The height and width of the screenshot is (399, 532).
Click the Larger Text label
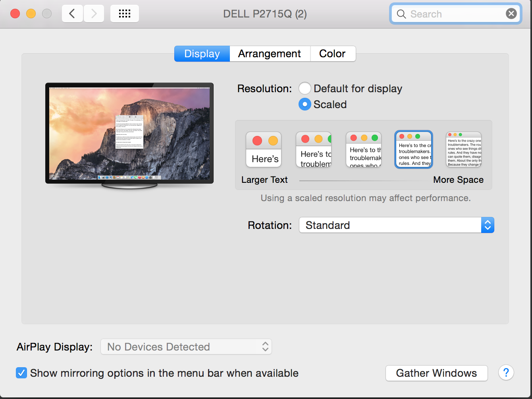[264, 180]
